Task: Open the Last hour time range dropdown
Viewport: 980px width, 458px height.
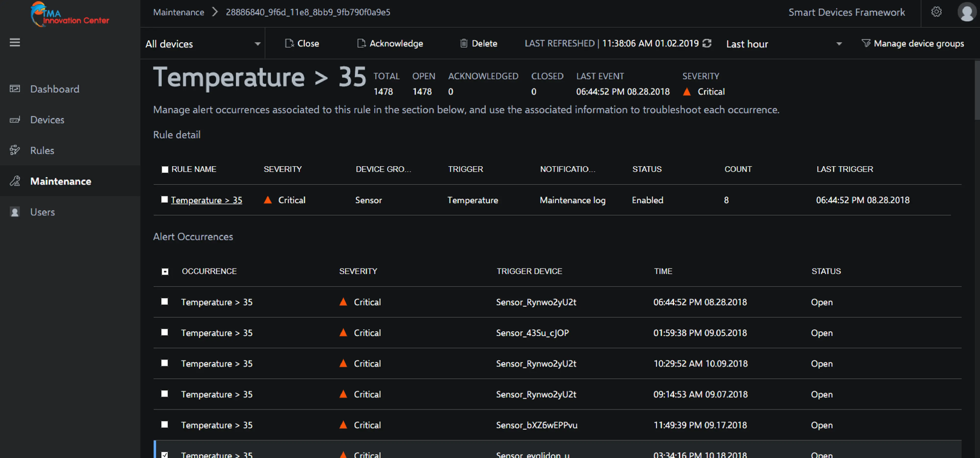Action: pyautogui.click(x=784, y=44)
